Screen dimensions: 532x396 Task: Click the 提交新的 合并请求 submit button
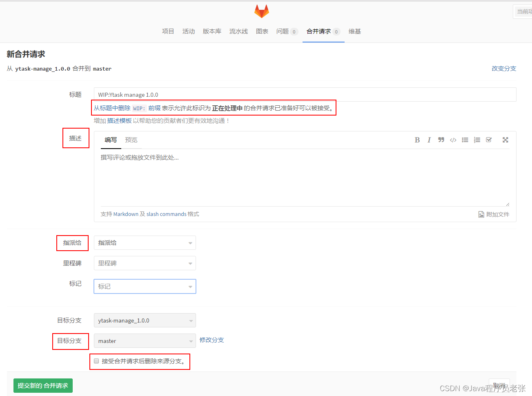pos(43,386)
